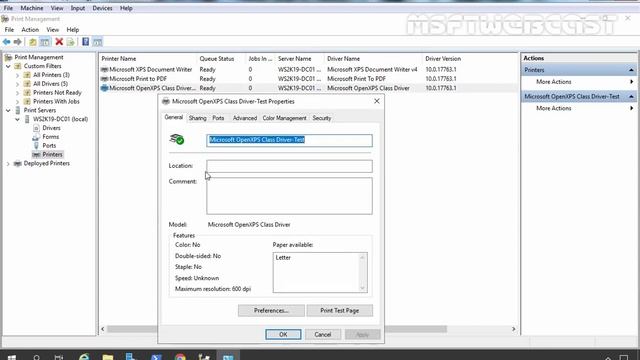Open File Explorer from the taskbar
Screen dimensions: 640x360
tap(108, 357)
